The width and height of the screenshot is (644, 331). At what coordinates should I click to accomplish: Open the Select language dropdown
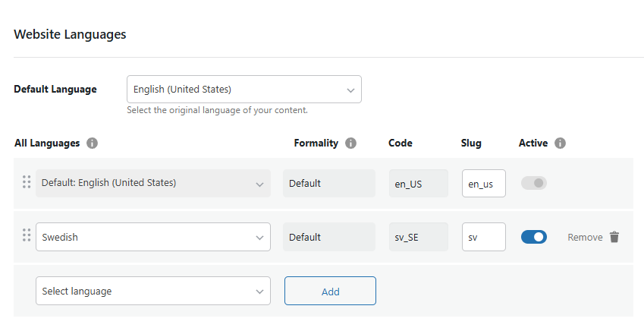pyautogui.click(x=153, y=291)
